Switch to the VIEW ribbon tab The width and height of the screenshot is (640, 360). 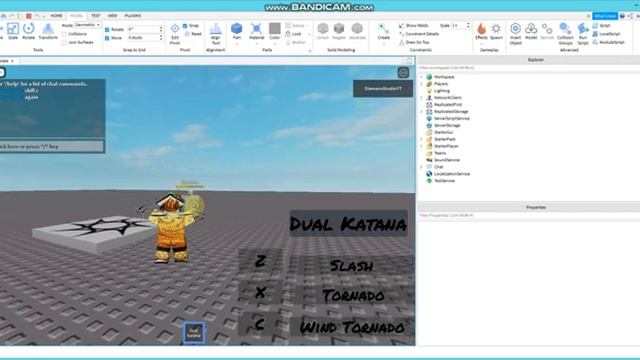(x=112, y=16)
